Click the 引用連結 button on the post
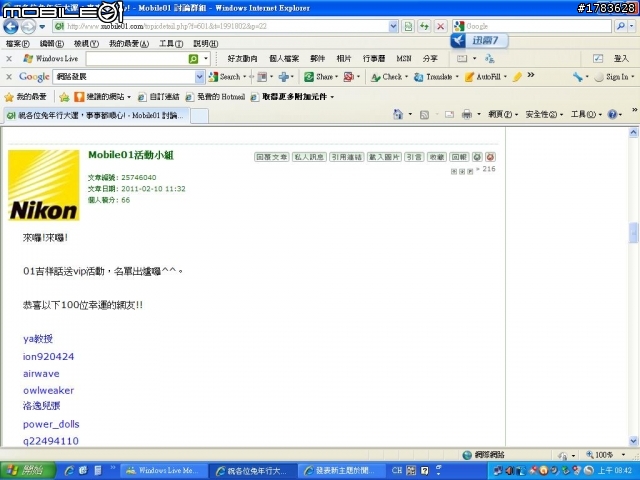Image resolution: width=640 pixels, height=480 pixels. click(x=347, y=157)
